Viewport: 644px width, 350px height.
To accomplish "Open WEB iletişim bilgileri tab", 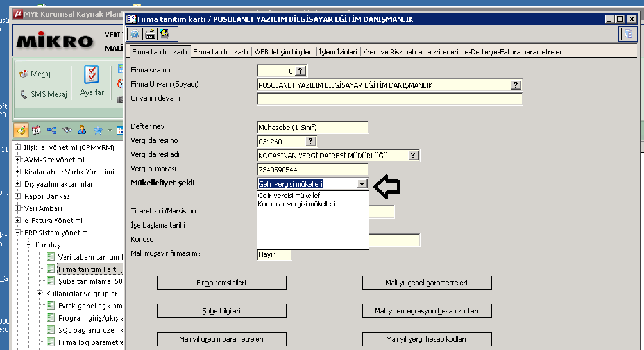I will 284,52.
